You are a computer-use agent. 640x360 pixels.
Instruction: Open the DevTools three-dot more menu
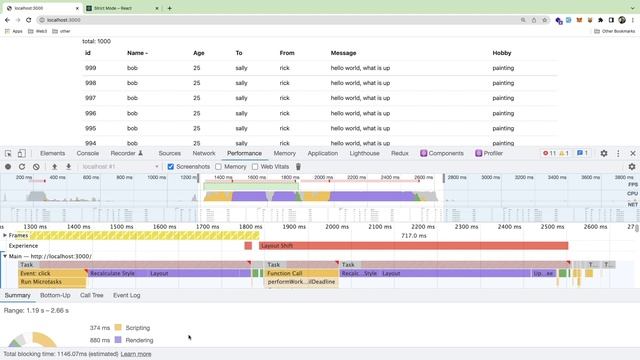pos(618,153)
